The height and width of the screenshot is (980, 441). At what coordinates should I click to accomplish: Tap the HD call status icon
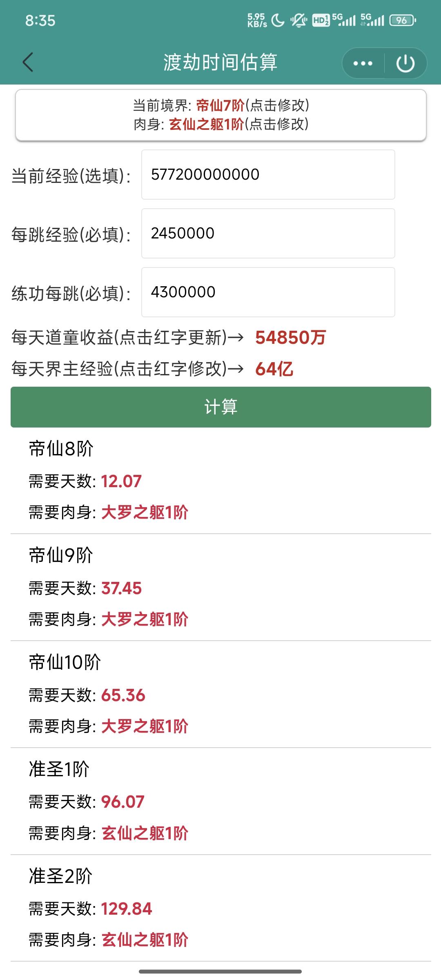point(321,20)
